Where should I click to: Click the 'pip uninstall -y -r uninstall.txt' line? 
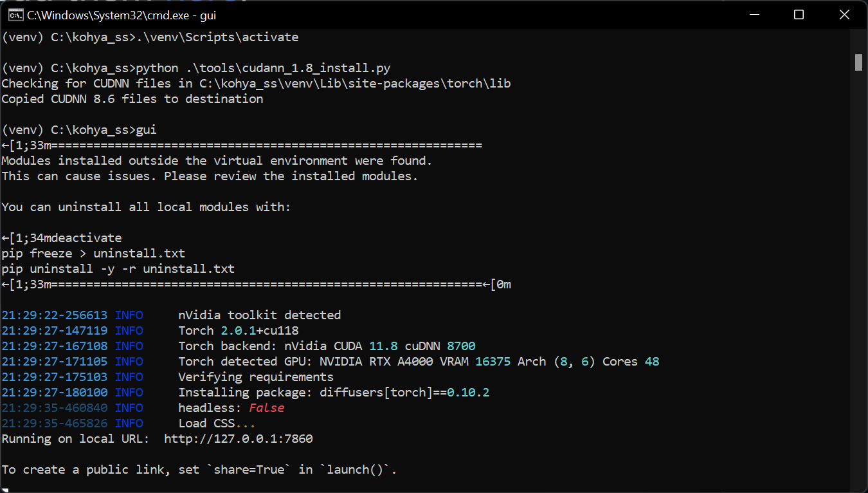pyautogui.click(x=118, y=269)
